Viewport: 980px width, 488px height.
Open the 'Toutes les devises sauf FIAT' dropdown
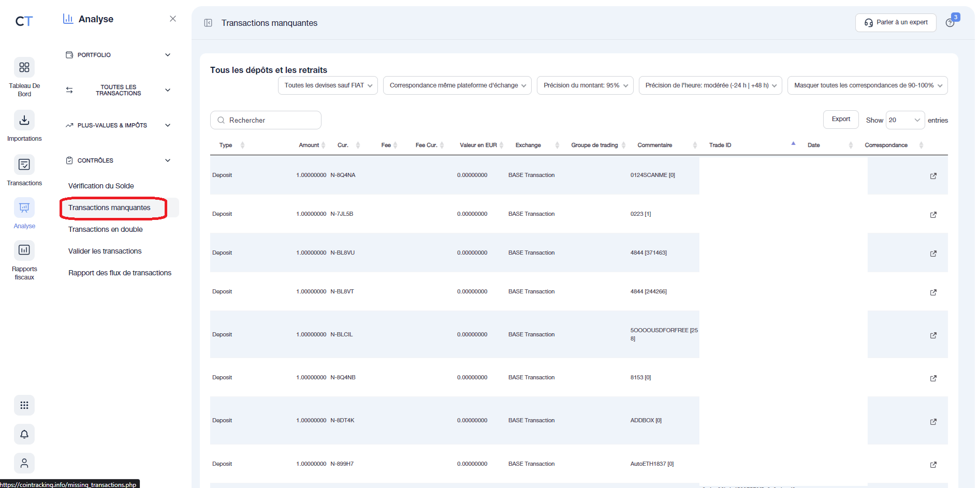pyautogui.click(x=327, y=85)
